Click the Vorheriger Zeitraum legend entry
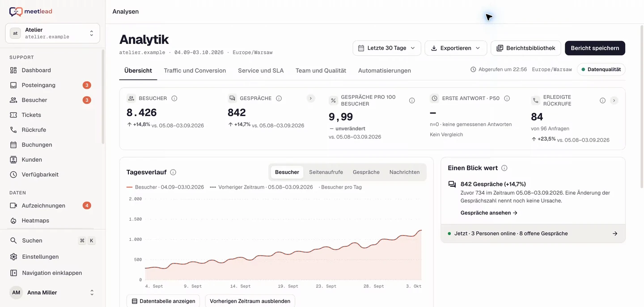 pos(261,187)
